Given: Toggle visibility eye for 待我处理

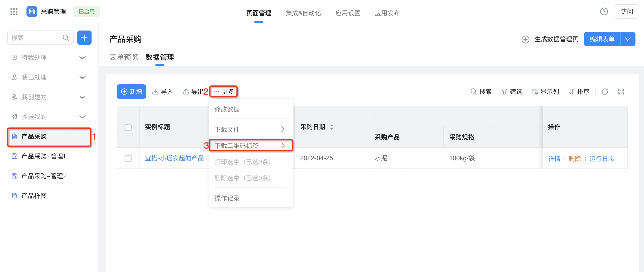Looking at the screenshot, I should (x=83, y=57).
